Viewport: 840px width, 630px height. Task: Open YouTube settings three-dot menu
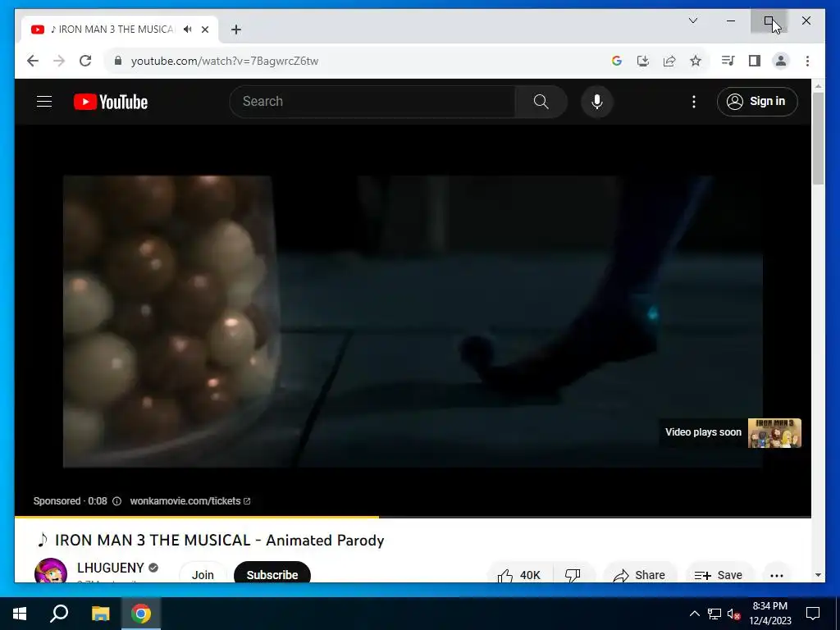coord(694,101)
